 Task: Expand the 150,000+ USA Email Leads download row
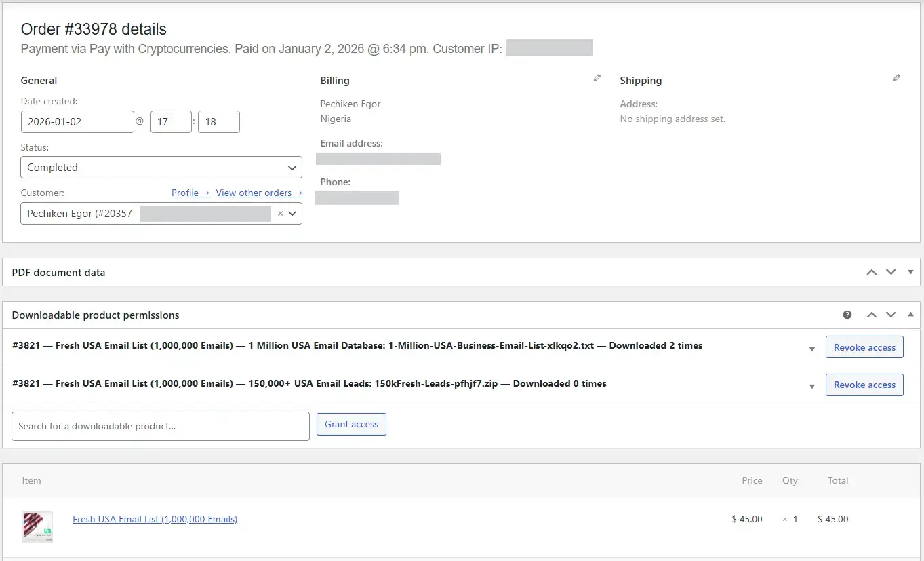(811, 386)
